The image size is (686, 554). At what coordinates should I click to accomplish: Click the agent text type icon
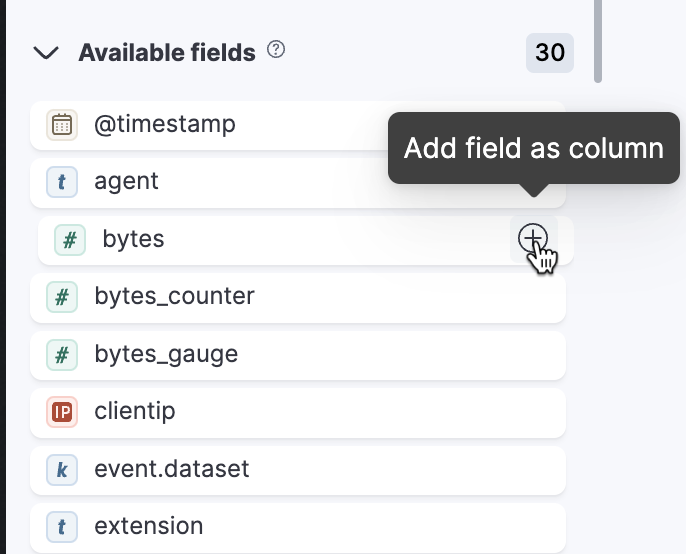point(62,182)
